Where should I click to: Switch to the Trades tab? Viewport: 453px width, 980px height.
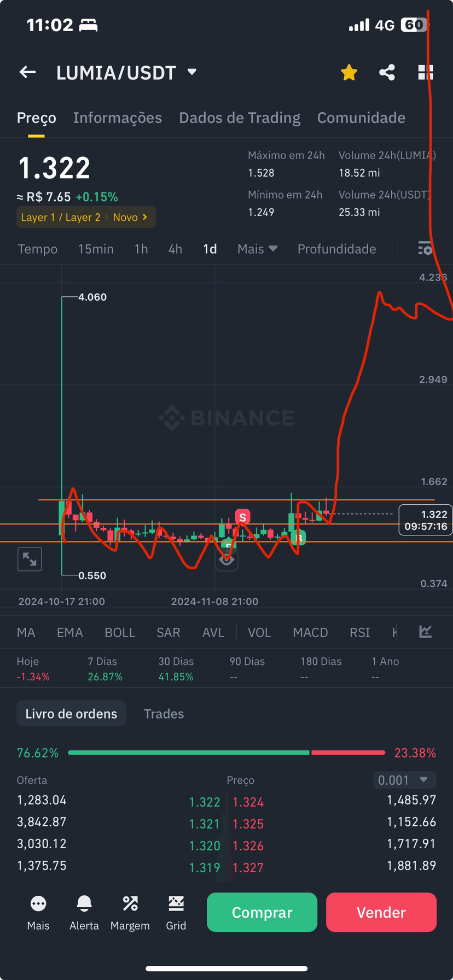164,714
